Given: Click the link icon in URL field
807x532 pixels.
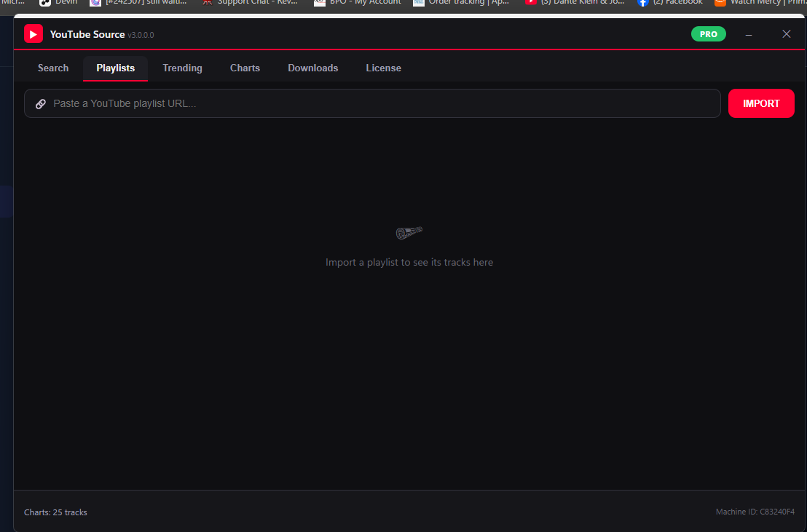Looking at the screenshot, I should (41, 104).
